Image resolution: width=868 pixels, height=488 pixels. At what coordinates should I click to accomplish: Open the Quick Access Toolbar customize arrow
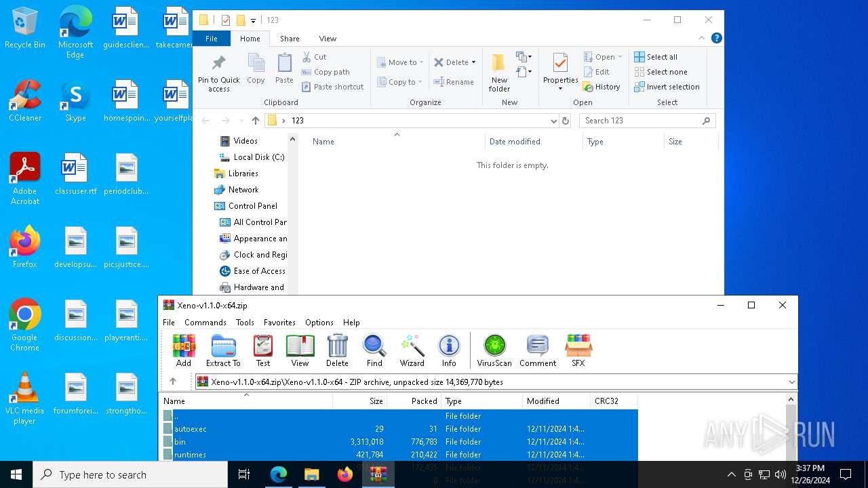point(253,20)
